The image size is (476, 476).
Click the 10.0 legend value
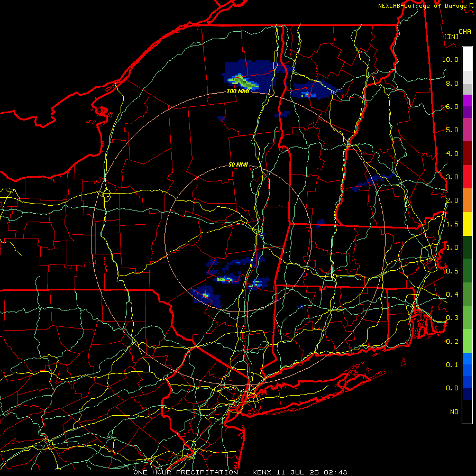[x=450, y=59]
